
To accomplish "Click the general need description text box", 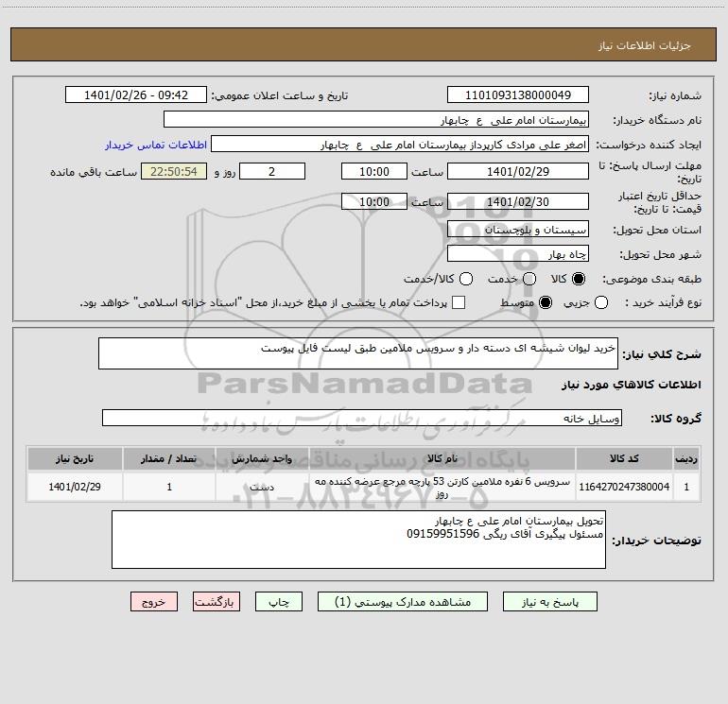I will [x=358, y=353].
